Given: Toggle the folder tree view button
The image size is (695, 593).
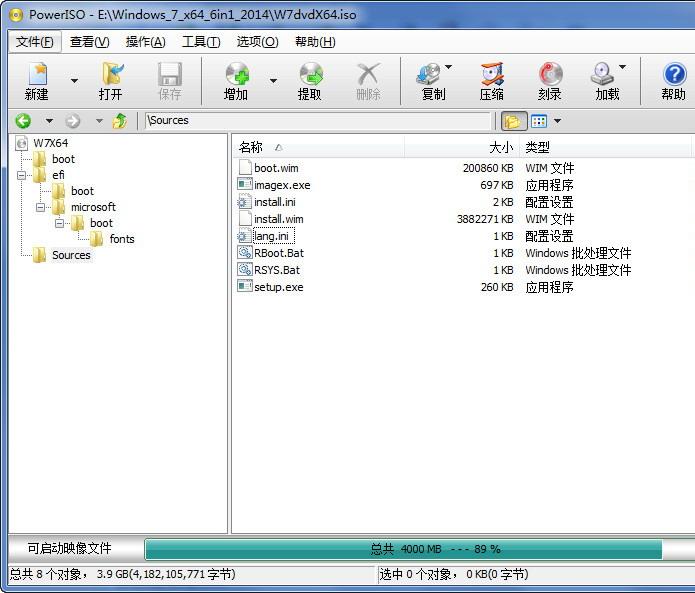Looking at the screenshot, I should [514, 121].
